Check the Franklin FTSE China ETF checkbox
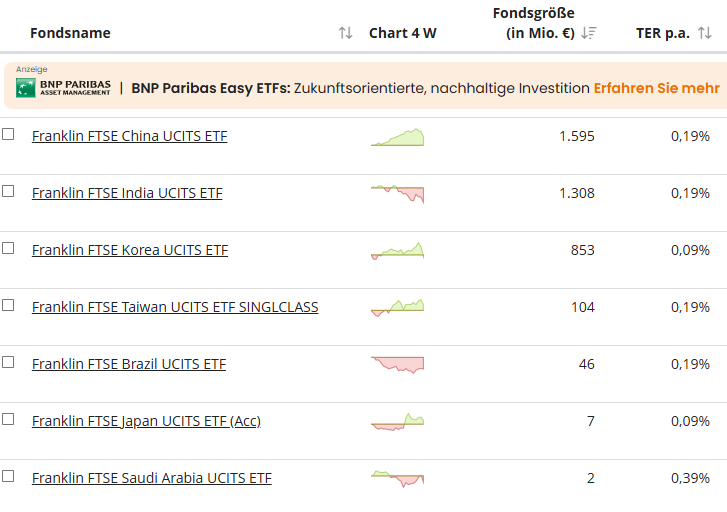The image size is (727, 512). (x=8, y=134)
